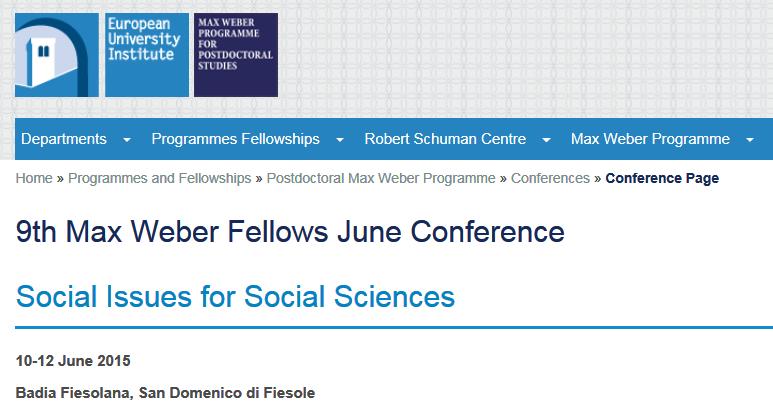Viewport: 773px width, 410px height.
Task: Click the Social Issues for Social Sciences title
Action: (x=235, y=296)
